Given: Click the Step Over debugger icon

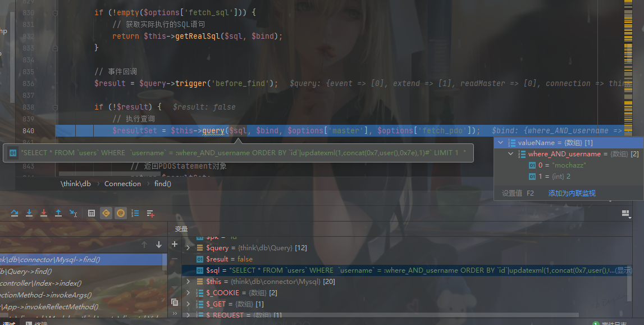Looking at the screenshot, I should pos(15,213).
